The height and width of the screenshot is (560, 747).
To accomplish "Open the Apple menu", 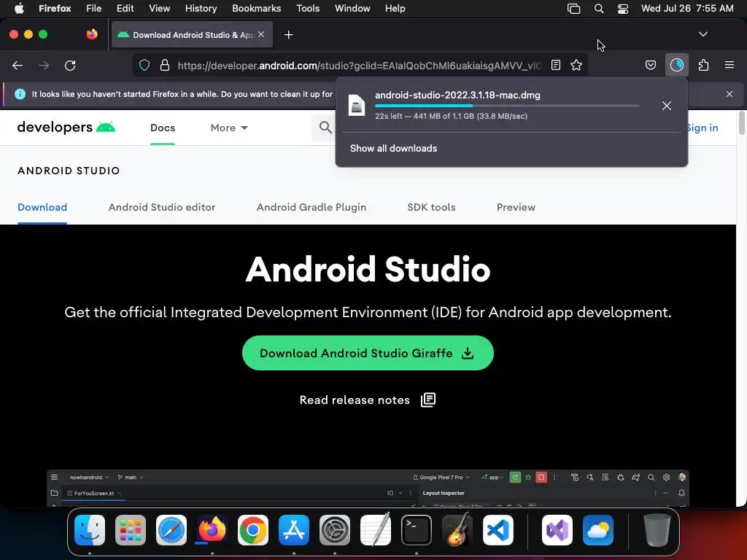I will [x=19, y=8].
